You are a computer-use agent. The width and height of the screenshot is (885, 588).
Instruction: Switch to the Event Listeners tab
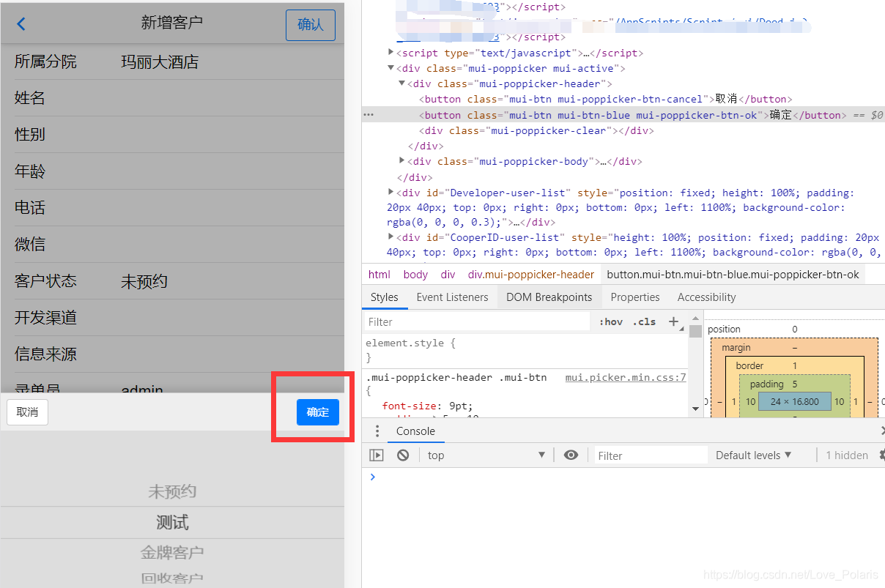pos(452,297)
